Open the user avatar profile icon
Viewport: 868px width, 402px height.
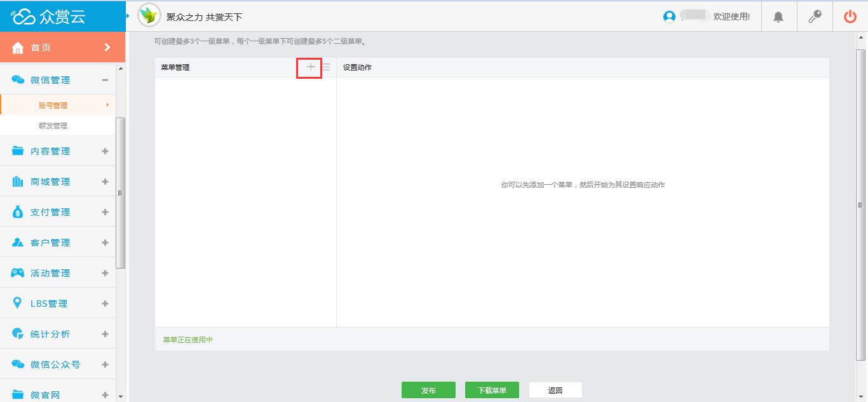[x=669, y=17]
